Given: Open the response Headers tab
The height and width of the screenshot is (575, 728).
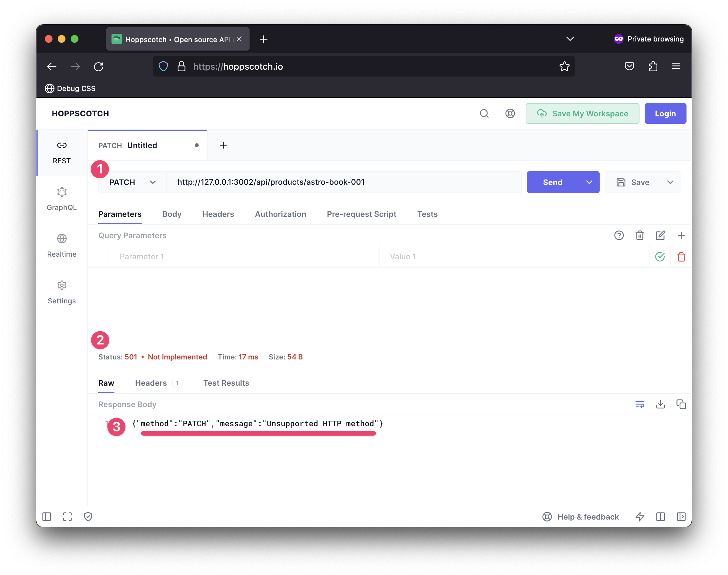Looking at the screenshot, I should coord(151,383).
